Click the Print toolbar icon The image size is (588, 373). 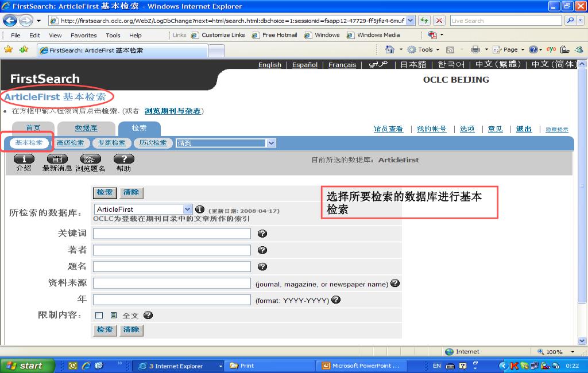475,49
